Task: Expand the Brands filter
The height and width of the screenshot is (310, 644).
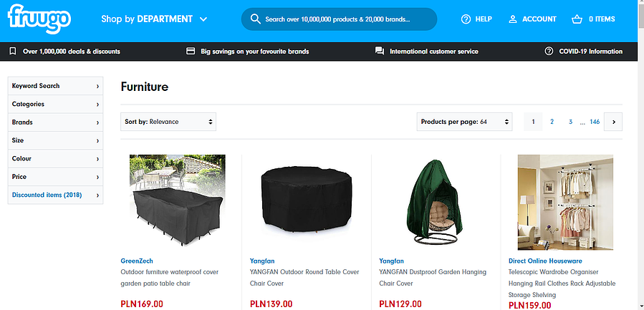Action: 55,122
